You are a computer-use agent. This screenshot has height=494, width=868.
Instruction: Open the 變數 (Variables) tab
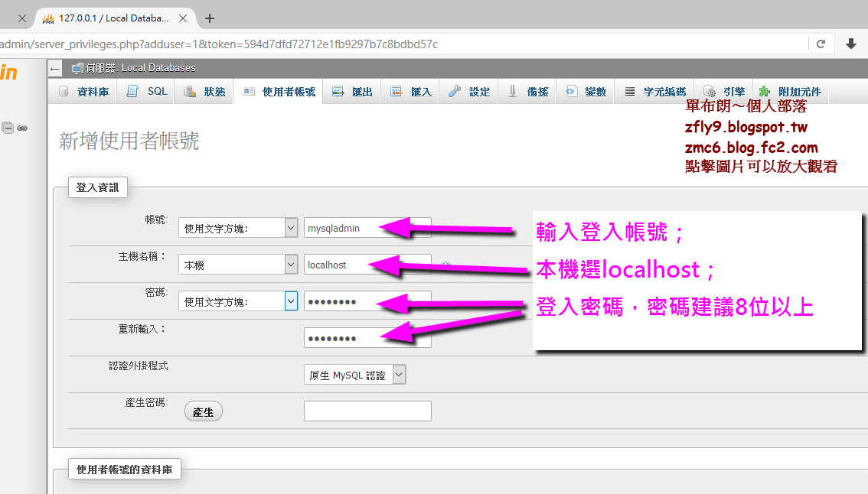click(586, 91)
